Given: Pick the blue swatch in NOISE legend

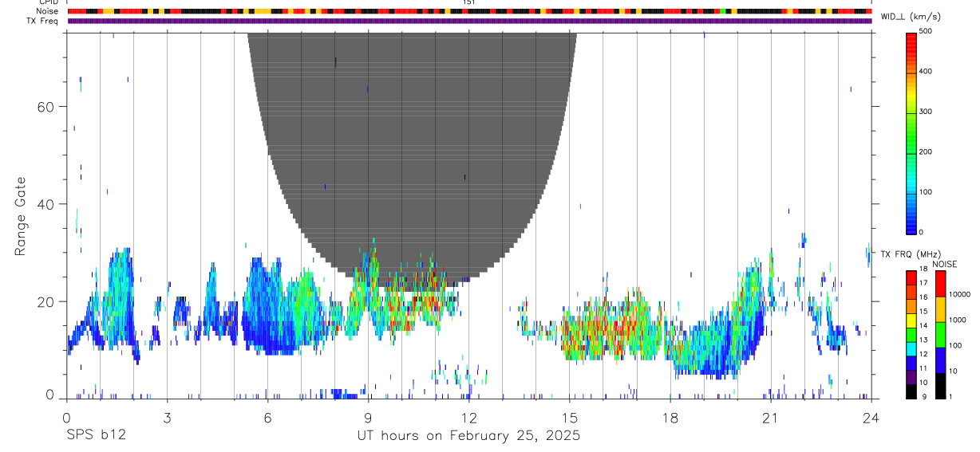Looking at the screenshot, I should 941,360.
